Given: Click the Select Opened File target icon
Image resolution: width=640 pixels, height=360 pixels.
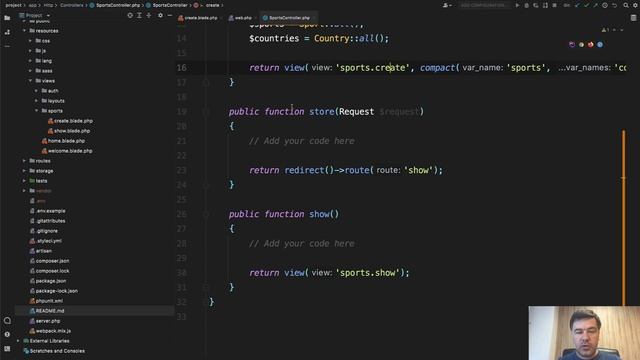Looking at the screenshot, I should pos(130,16).
